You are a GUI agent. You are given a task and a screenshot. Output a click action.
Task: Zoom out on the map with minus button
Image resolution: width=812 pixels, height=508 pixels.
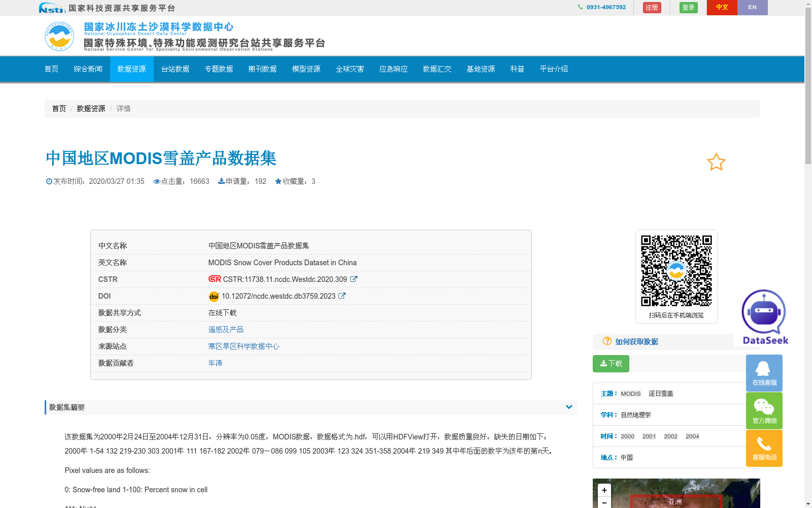[x=604, y=502]
